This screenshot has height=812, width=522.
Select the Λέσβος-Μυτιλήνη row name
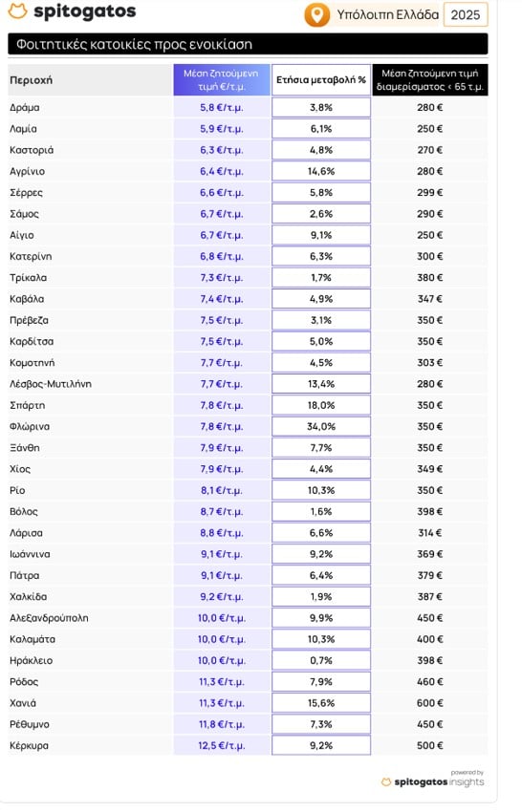51,384
